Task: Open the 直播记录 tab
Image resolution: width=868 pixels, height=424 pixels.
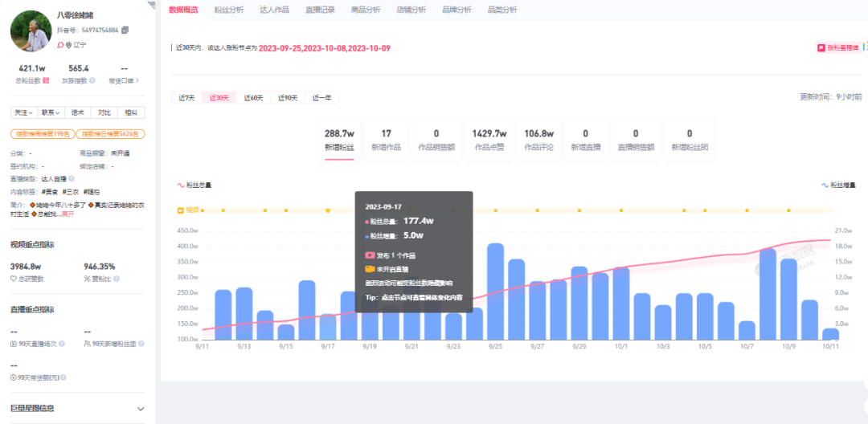Action: click(x=320, y=10)
